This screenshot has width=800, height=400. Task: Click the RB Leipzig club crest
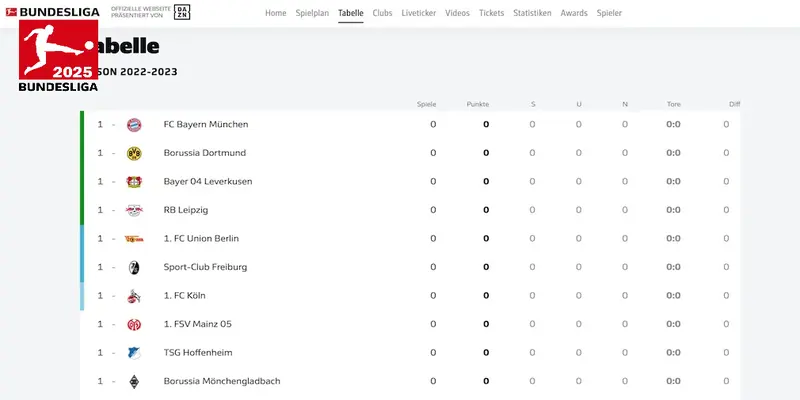coord(134,210)
